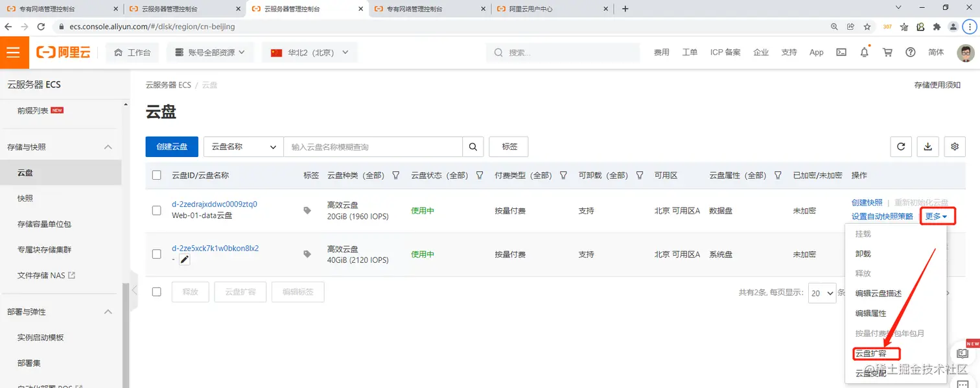Click the magnifier search button
Image resolution: width=980 pixels, height=388 pixels.
coord(473,147)
